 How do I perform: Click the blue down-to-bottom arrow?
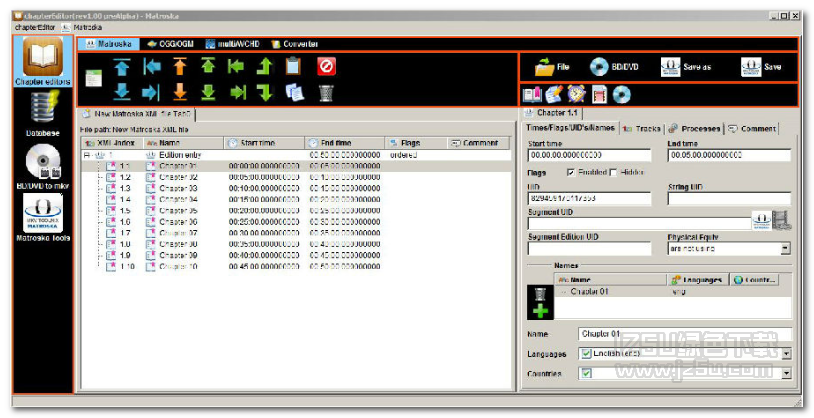tap(121, 92)
